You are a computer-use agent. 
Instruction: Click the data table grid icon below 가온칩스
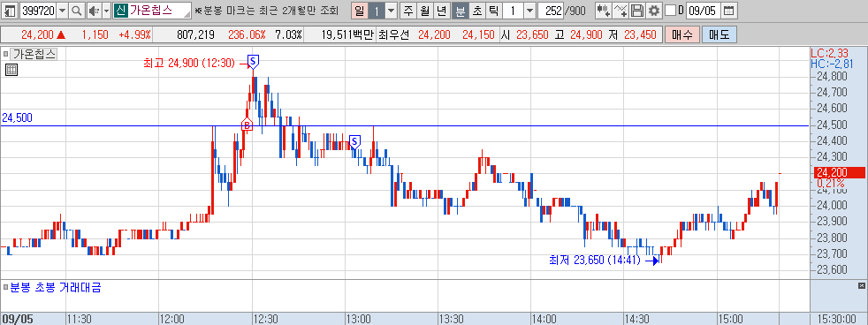coord(11,70)
